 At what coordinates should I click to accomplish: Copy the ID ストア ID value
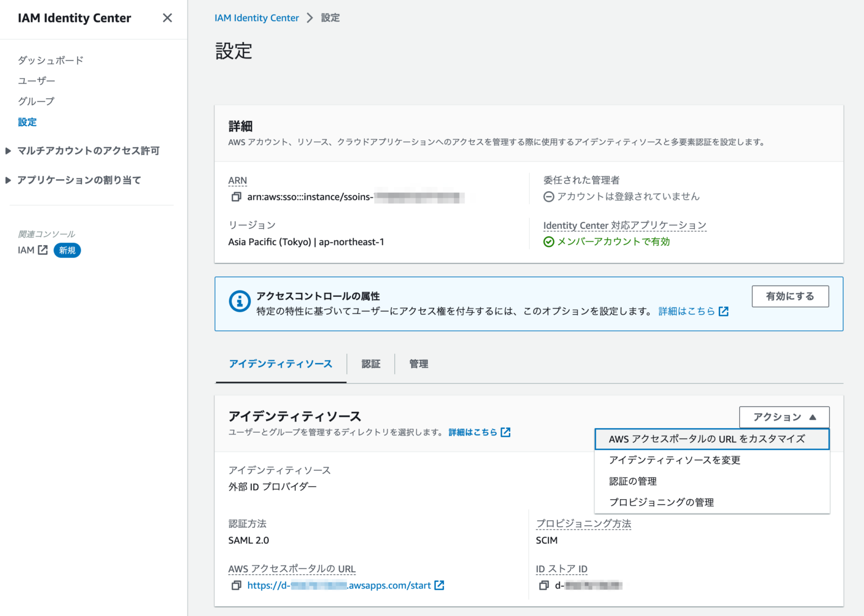[543, 586]
